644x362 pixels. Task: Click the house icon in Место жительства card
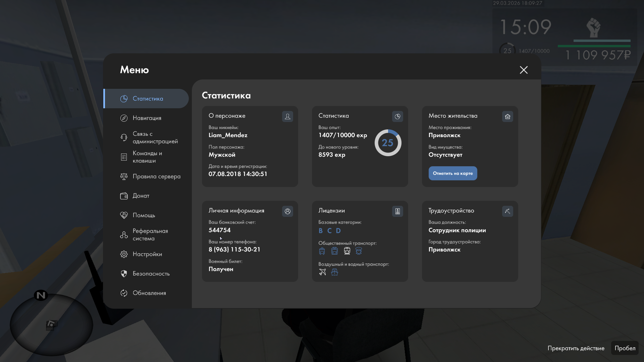pos(507,116)
